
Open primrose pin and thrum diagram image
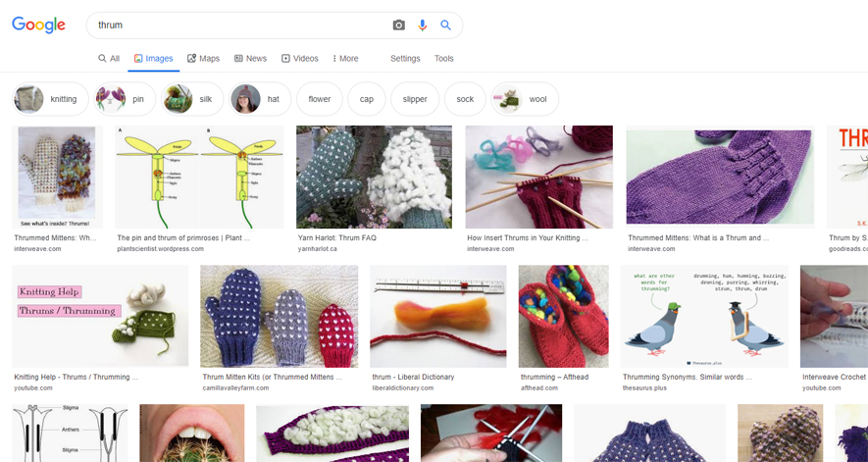(199, 178)
